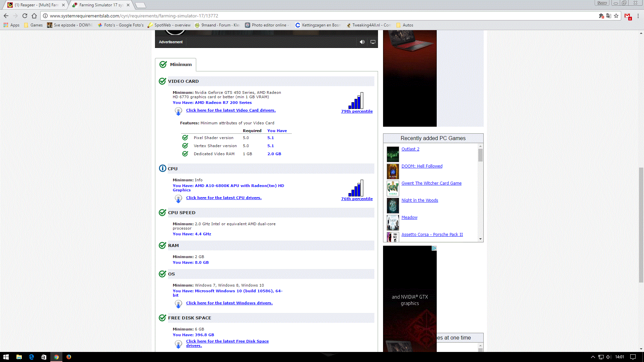Click up arrow of recent games list
This screenshot has width=644, height=362.
(480, 146)
